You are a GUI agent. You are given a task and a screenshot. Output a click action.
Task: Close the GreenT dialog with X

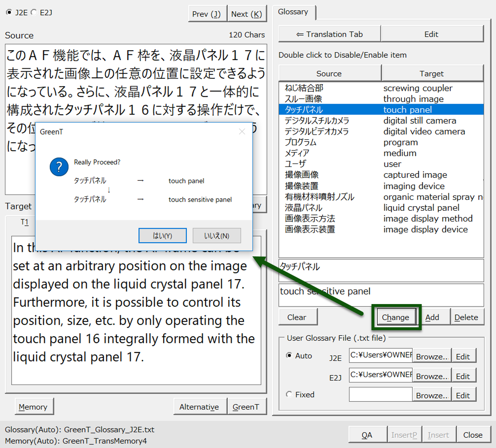(x=242, y=131)
